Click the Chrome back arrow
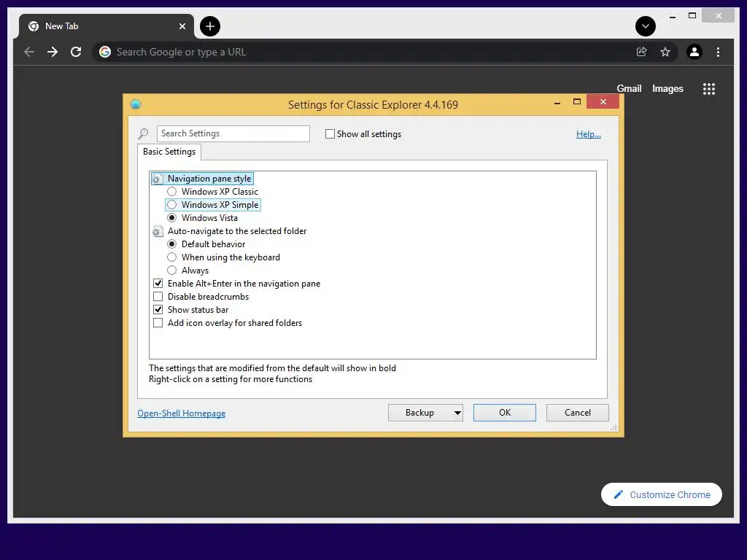This screenshot has width=747, height=560. pyautogui.click(x=29, y=52)
